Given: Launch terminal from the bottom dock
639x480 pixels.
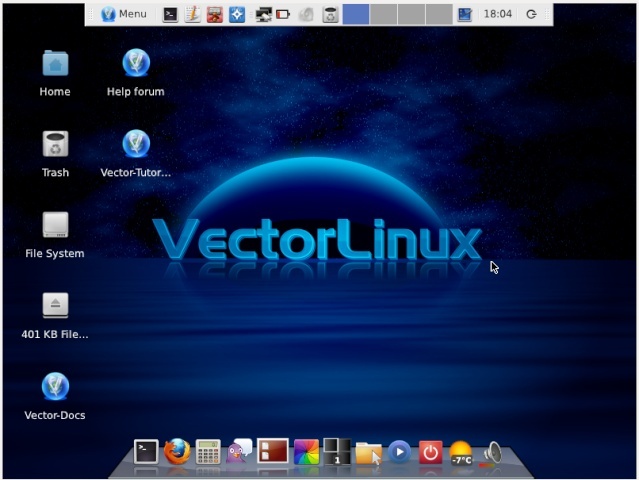Looking at the screenshot, I should pos(146,451).
